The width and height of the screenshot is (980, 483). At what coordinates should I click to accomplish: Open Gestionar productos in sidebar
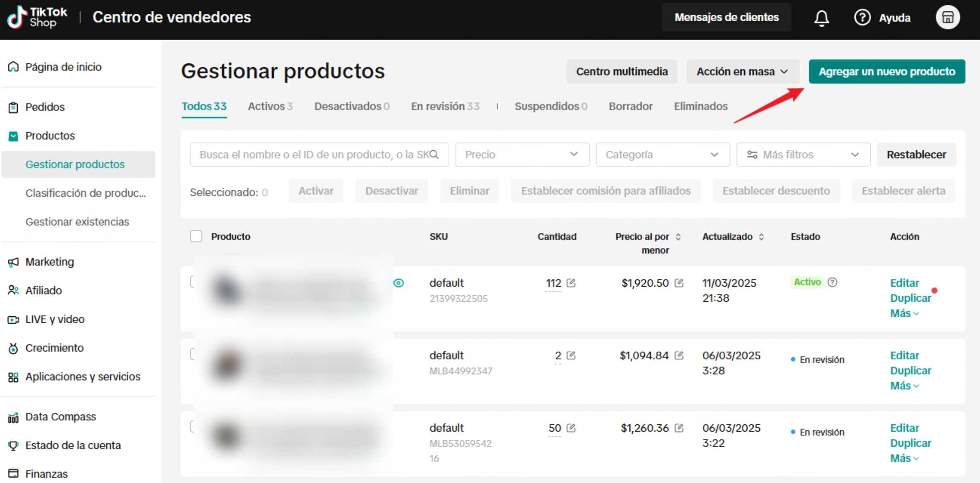coord(78,164)
